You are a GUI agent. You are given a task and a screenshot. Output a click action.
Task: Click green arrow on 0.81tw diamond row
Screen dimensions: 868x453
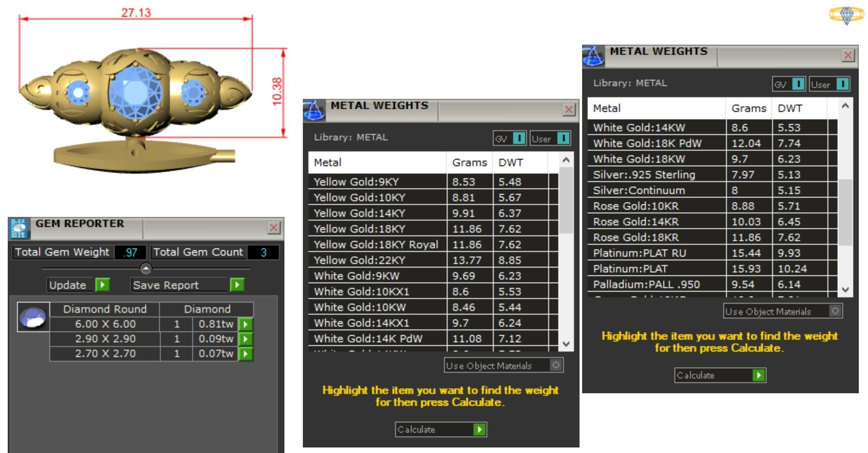pyautogui.click(x=245, y=324)
